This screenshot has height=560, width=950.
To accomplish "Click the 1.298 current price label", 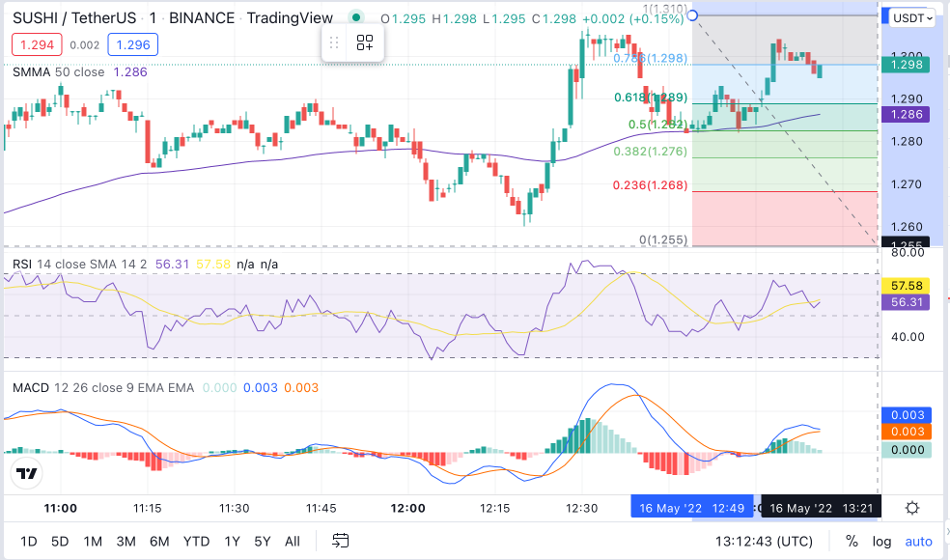I will click(906, 65).
